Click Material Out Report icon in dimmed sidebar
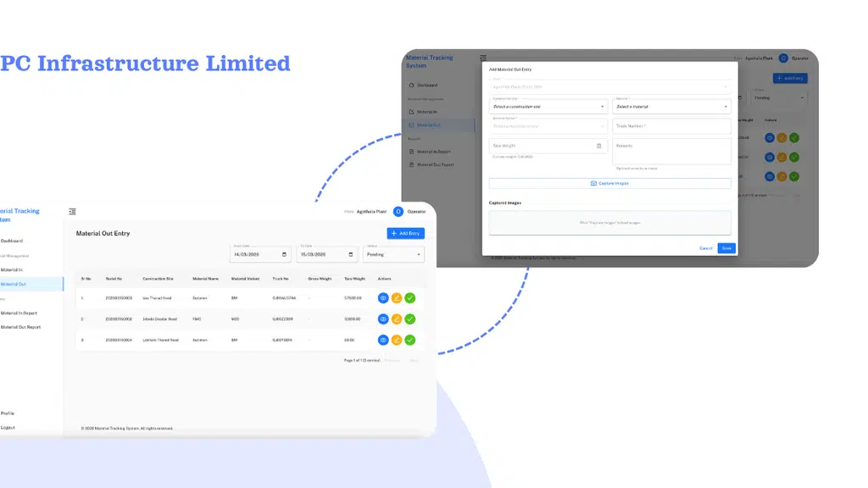868x488 pixels. [x=411, y=165]
